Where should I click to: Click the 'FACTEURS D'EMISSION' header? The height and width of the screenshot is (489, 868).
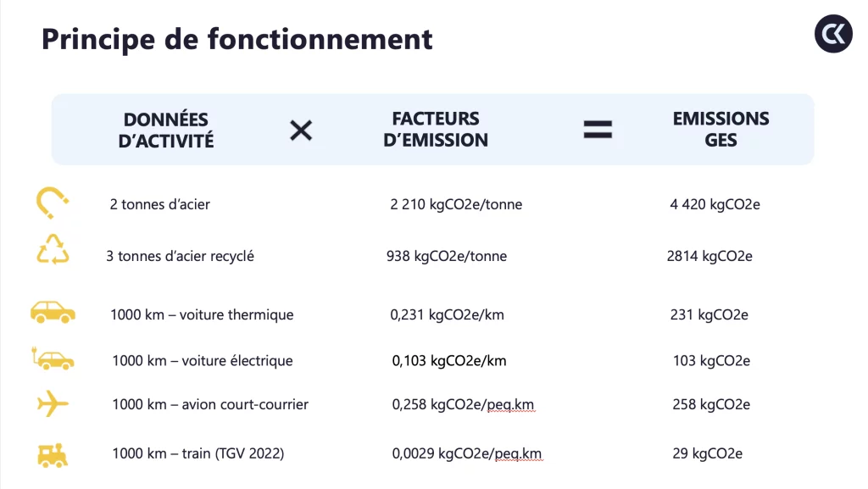436,130
